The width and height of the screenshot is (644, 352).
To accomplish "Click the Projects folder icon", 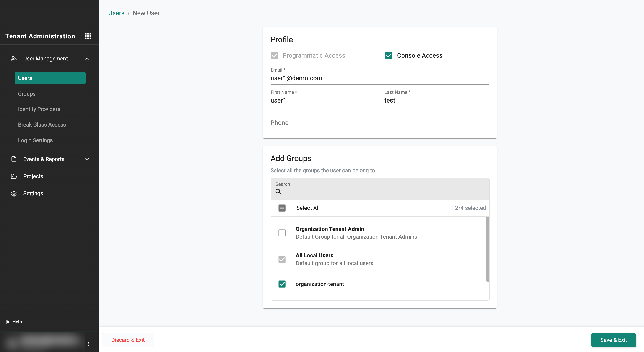I will pyautogui.click(x=14, y=176).
